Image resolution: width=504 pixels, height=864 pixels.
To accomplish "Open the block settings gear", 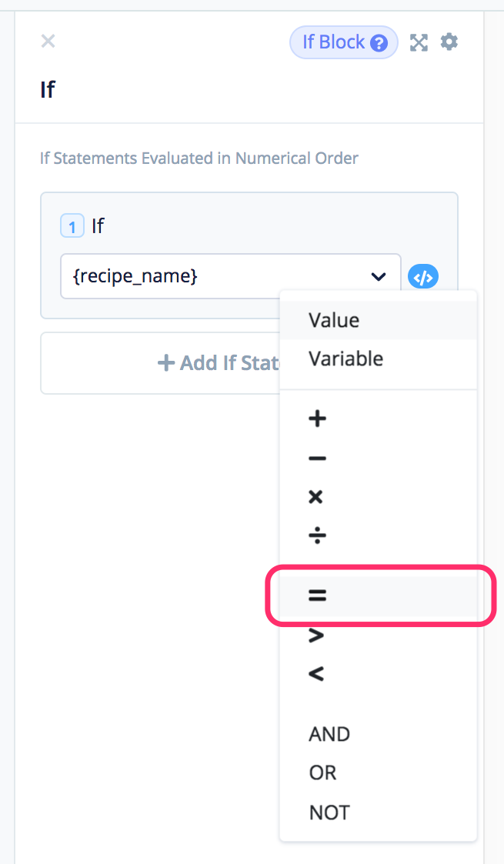I will click(x=449, y=42).
